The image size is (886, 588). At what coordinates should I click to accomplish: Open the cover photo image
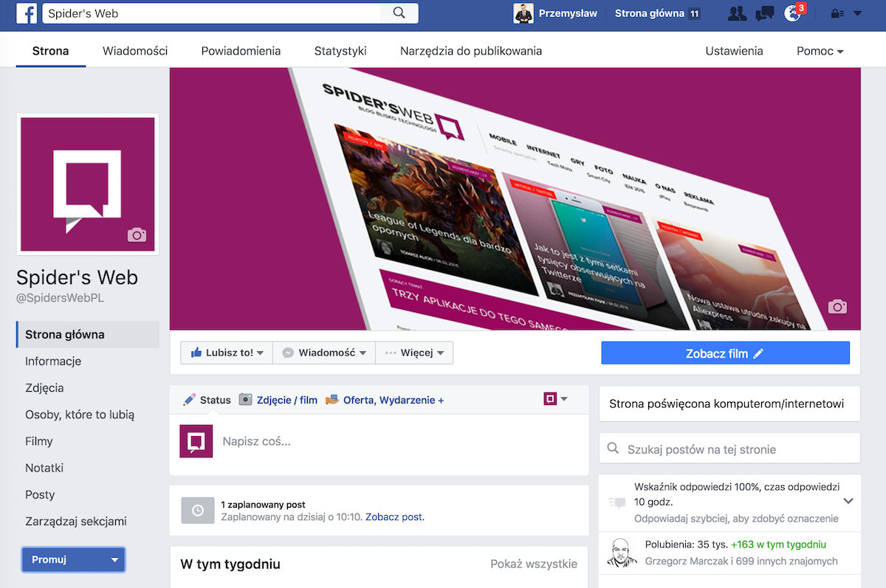point(515,199)
